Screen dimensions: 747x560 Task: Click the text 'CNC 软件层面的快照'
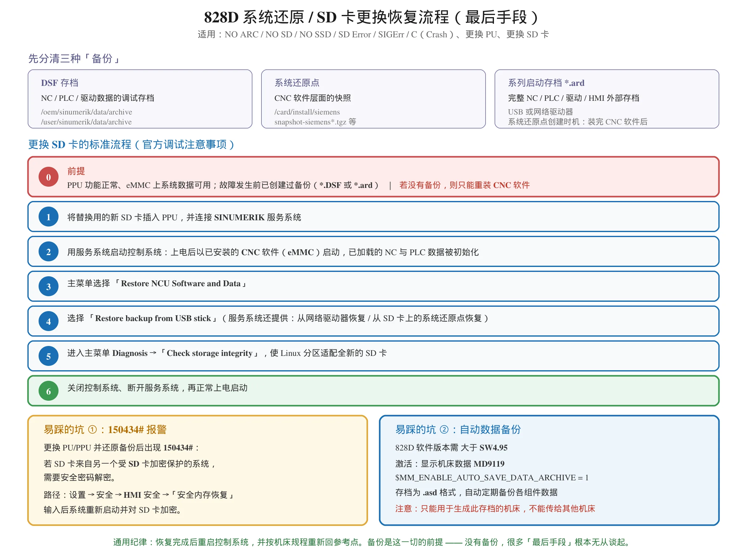pos(312,98)
